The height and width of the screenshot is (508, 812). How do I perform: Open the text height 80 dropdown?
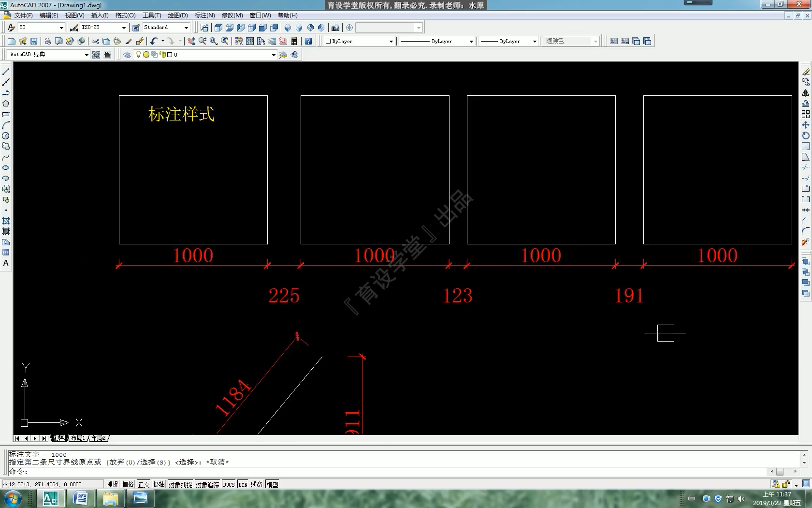[x=61, y=28]
